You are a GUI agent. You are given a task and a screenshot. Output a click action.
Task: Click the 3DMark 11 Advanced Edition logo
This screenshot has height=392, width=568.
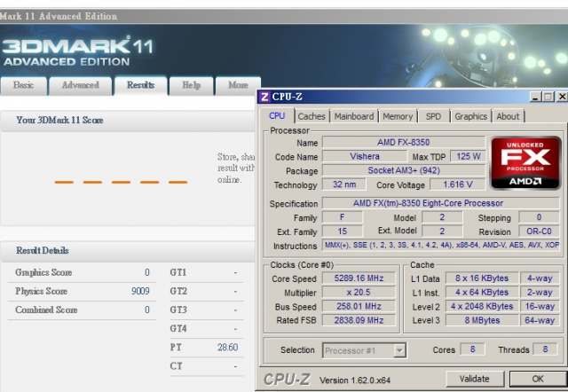tap(77, 51)
